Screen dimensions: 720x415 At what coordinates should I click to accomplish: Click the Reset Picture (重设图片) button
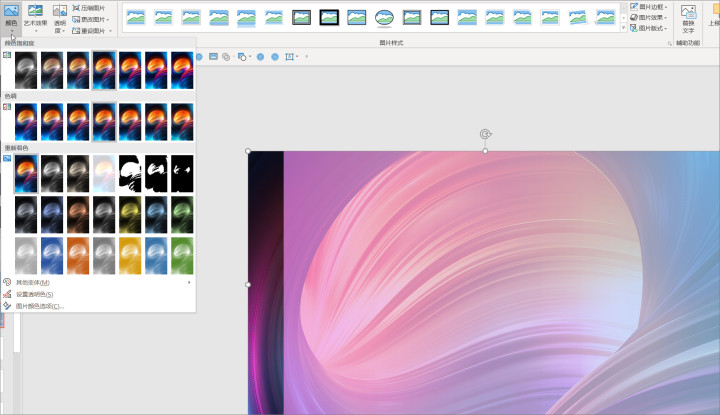[91, 31]
